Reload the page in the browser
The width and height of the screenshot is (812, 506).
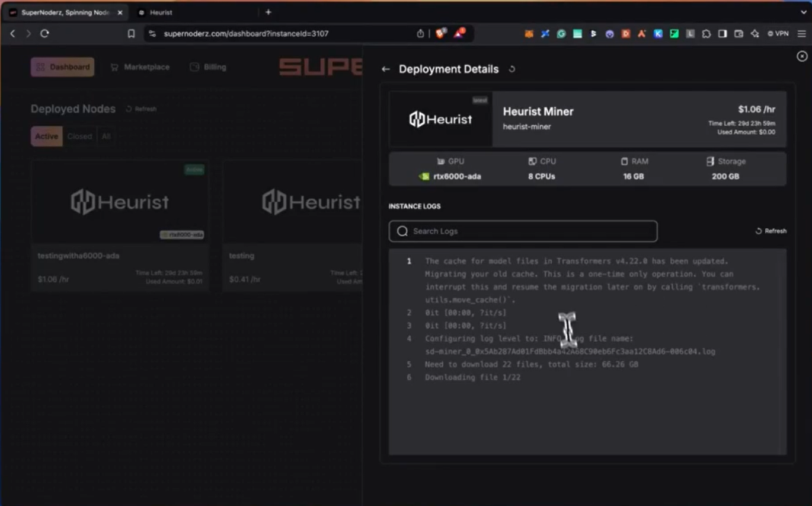click(44, 34)
